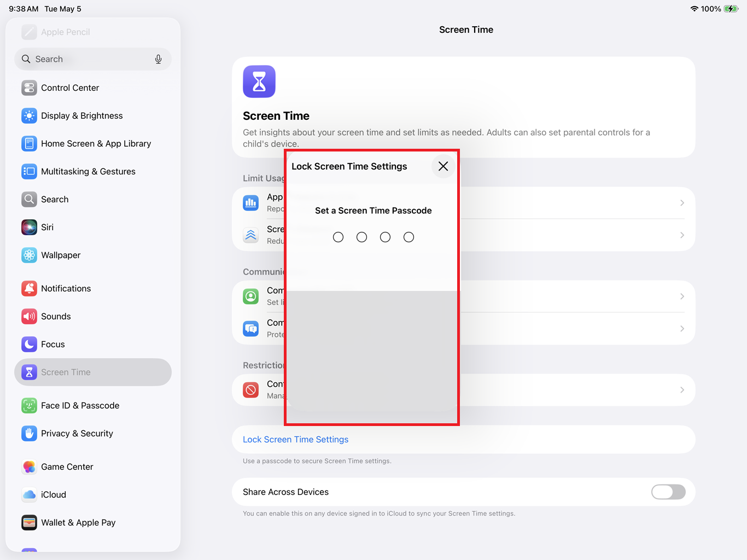
Task: Tap the Wi-Fi status icon
Action: [695, 9]
